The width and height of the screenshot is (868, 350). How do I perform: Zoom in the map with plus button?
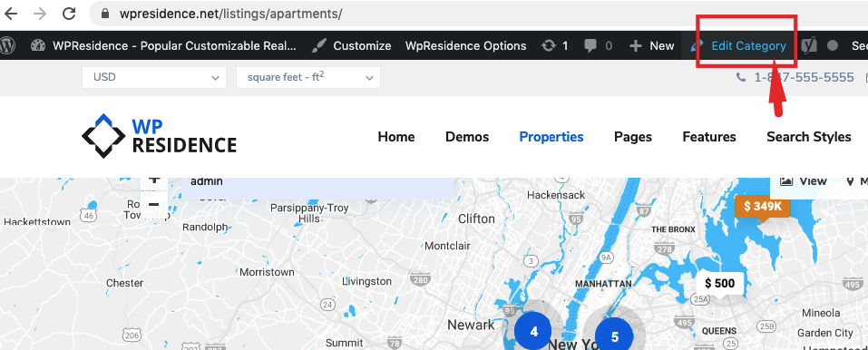click(x=154, y=180)
